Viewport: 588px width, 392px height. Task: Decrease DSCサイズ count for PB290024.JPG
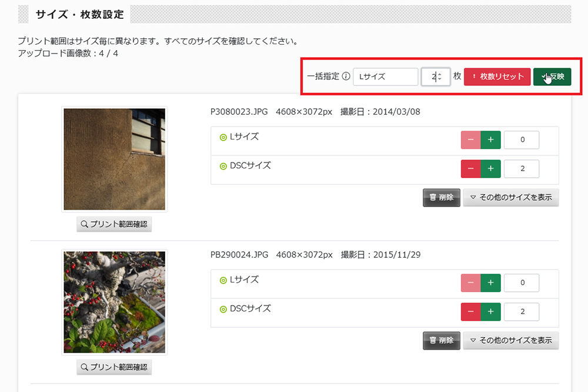[x=470, y=311]
